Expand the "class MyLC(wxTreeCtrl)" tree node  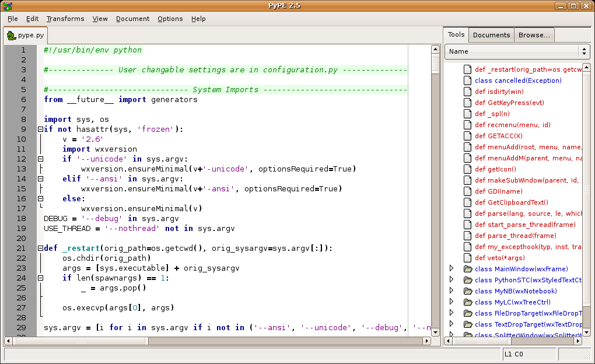[452, 302]
